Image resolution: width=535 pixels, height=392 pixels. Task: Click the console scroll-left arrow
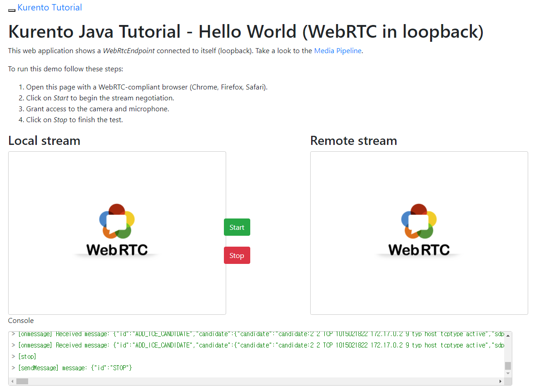pos(12,382)
